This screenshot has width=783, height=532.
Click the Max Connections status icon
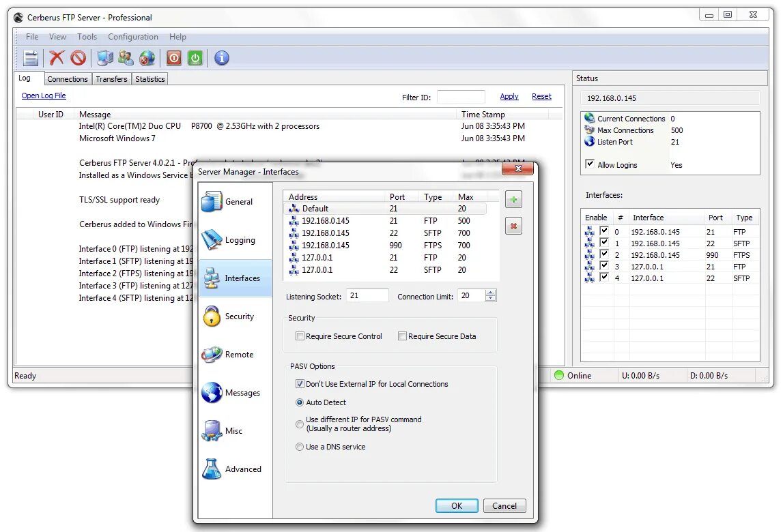pos(590,130)
